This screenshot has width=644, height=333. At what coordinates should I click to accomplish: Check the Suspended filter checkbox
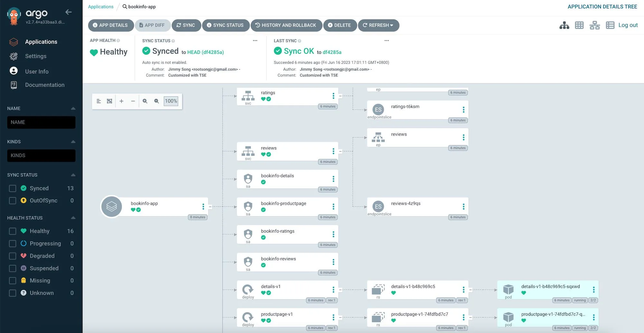[x=13, y=268]
